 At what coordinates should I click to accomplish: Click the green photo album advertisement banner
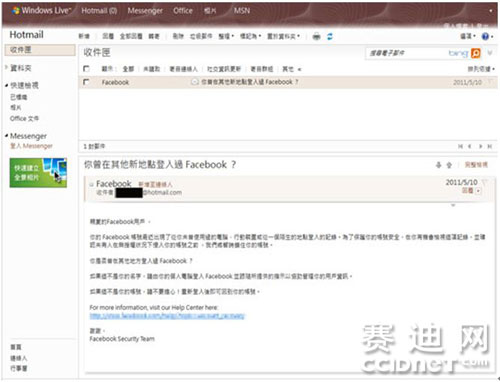(x=38, y=173)
